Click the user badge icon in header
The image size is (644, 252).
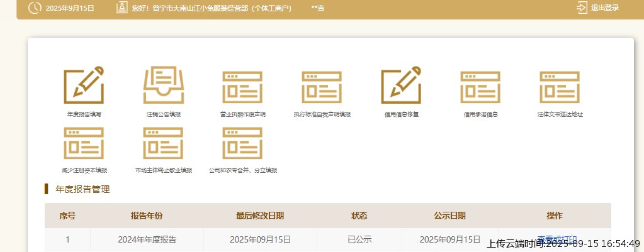(121, 8)
